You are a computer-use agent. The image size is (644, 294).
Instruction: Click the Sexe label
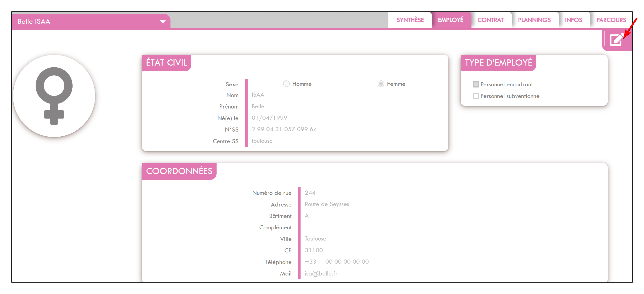pos(232,85)
